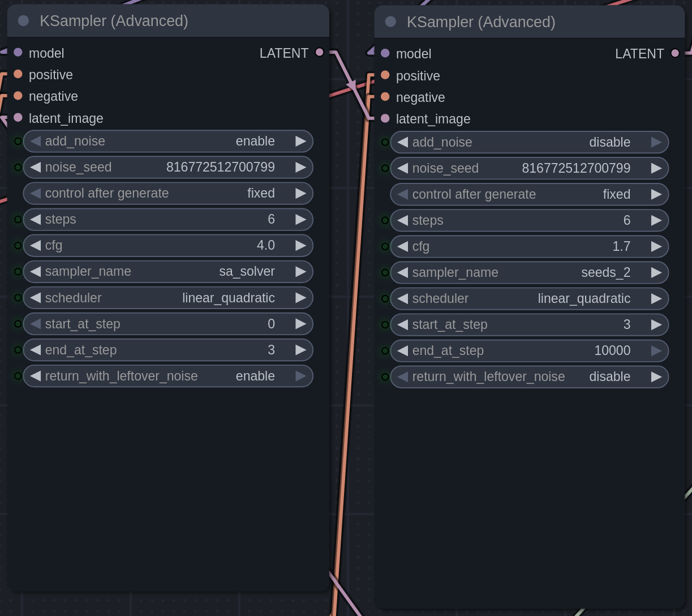The image size is (692, 616).
Task: Click cfg widget input dot on left KSampler
Action: pyautogui.click(x=18, y=246)
